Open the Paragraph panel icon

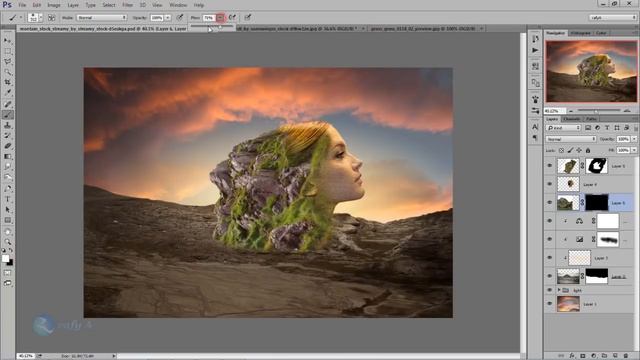535,138
